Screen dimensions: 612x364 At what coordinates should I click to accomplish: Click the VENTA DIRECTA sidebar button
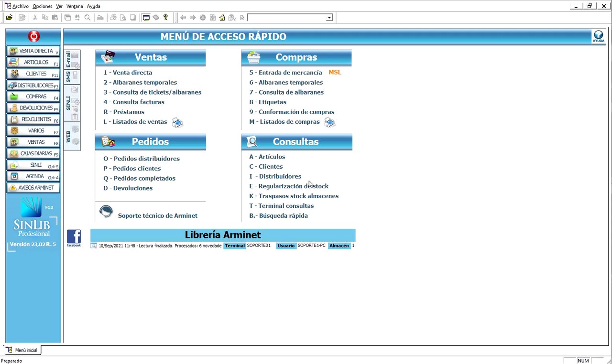point(33,51)
